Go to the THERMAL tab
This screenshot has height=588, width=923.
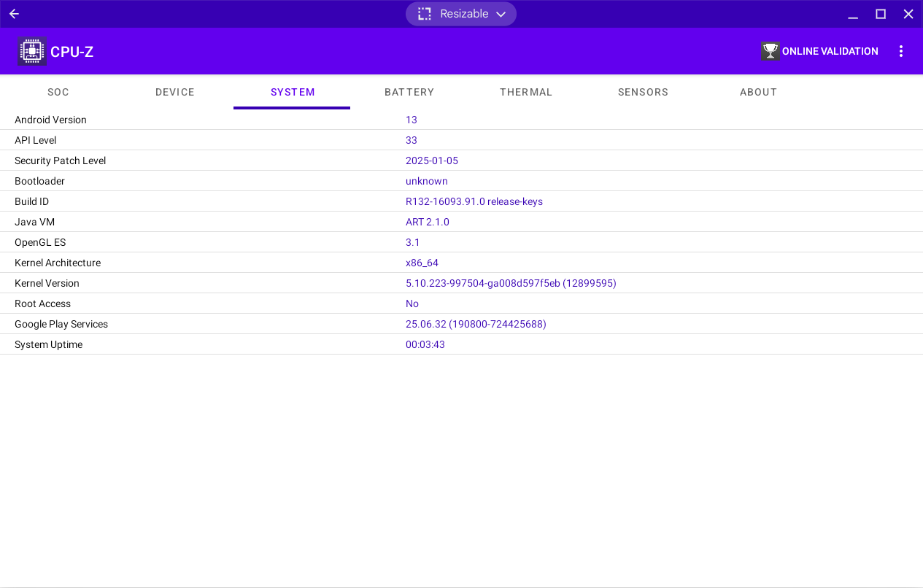[x=526, y=92]
